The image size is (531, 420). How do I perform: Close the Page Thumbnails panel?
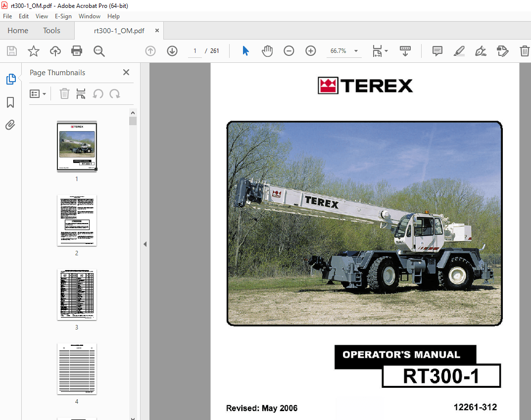(126, 72)
